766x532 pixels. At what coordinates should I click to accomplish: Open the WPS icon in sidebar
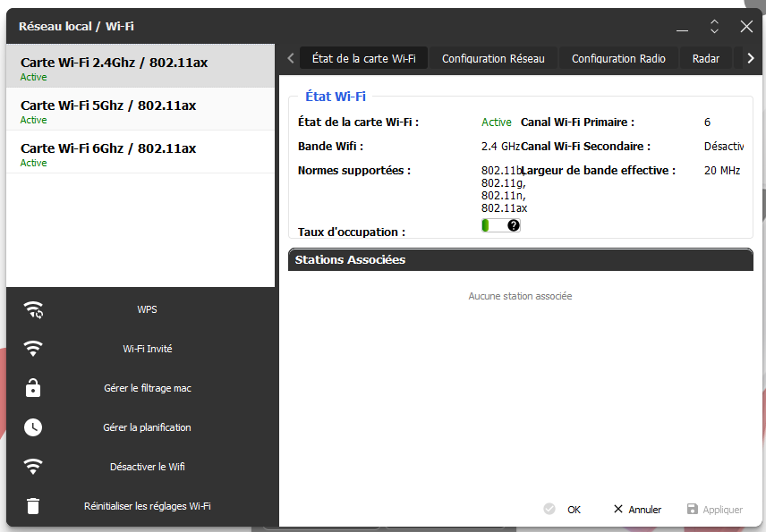pyautogui.click(x=33, y=310)
